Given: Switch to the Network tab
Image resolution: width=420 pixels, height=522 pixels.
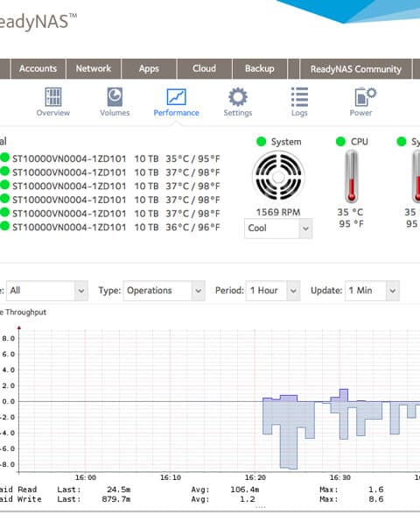Looking at the screenshot, I should coord(94,68).
